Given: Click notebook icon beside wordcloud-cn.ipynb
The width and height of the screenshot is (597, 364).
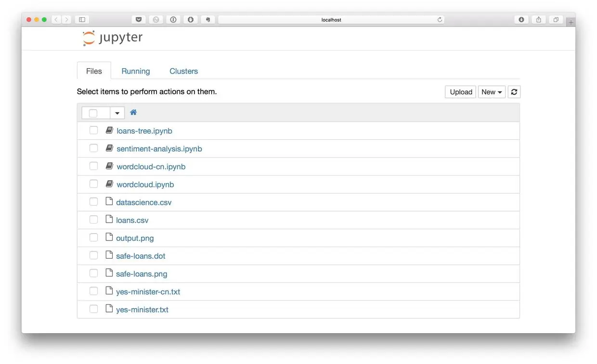Looking at the screenshot, I should pos(109,166).
